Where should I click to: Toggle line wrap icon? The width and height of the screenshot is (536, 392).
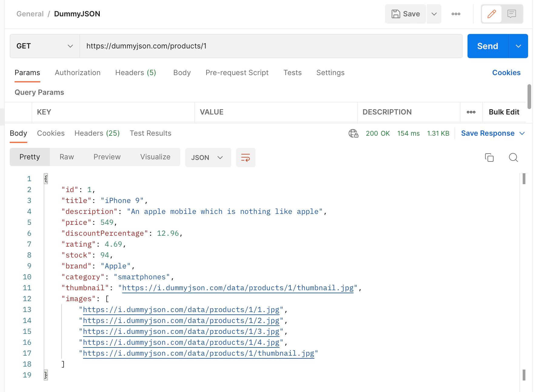pyautogui.click(x=246, y=158)
